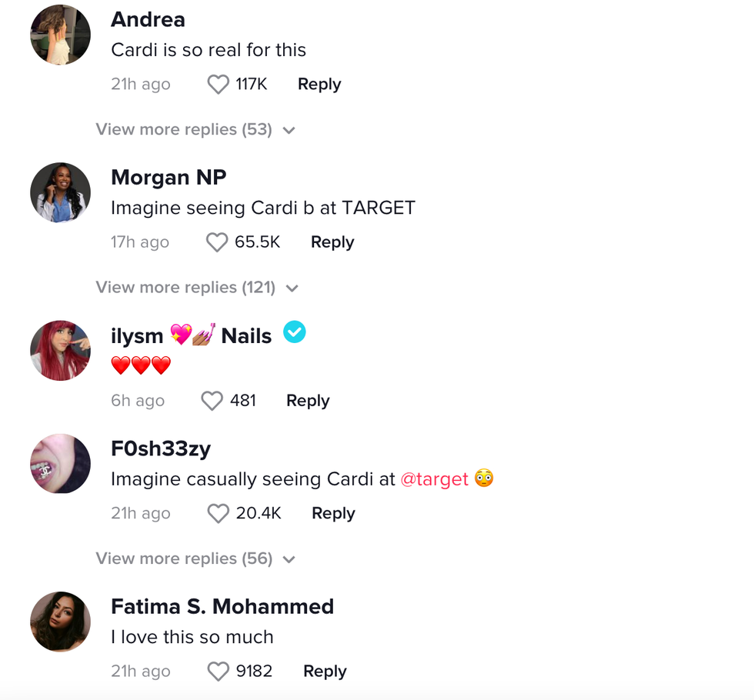Reply to the ilysm Nails comment

click(x=308, y=400)
